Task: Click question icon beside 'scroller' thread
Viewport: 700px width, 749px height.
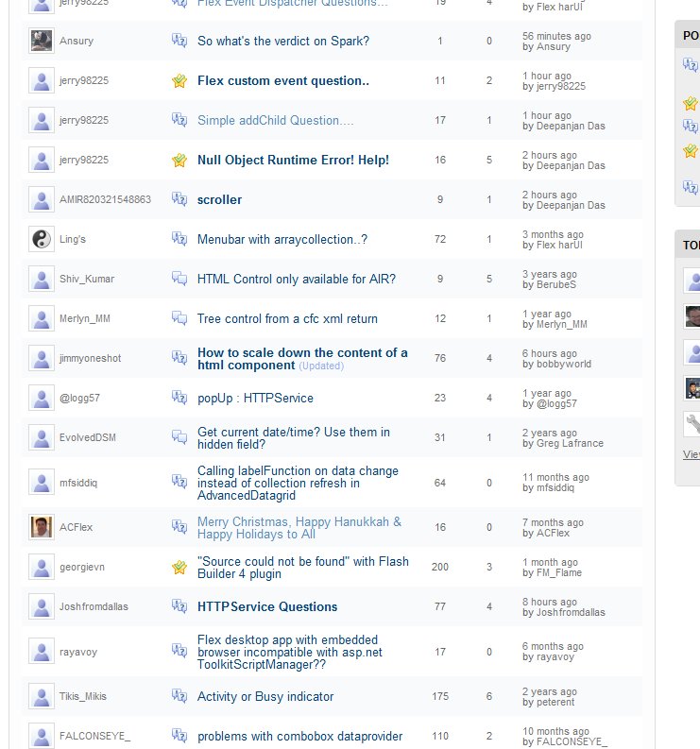Action: 179,198
